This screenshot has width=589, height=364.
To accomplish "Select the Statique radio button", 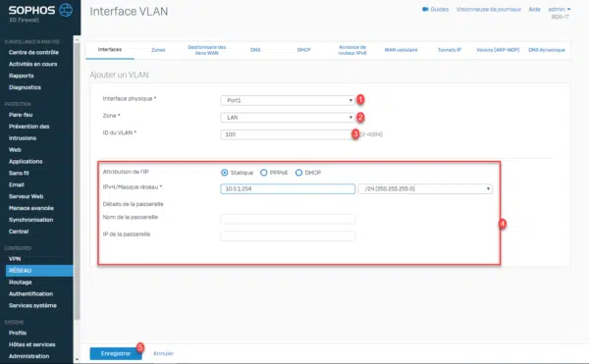I will click(225, 173).
